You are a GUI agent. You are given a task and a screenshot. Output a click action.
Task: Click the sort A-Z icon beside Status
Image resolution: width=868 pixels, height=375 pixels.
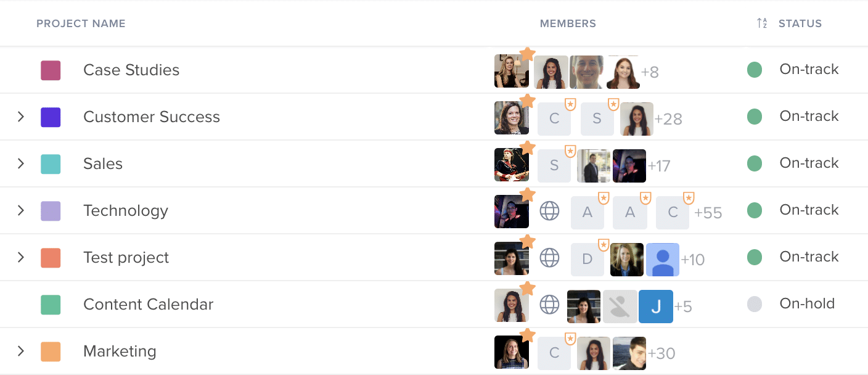(x=762, y=23)
